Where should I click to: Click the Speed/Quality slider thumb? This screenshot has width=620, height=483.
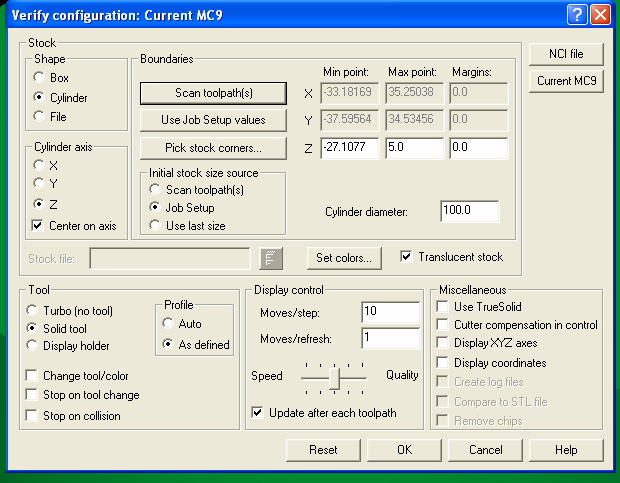335,378
